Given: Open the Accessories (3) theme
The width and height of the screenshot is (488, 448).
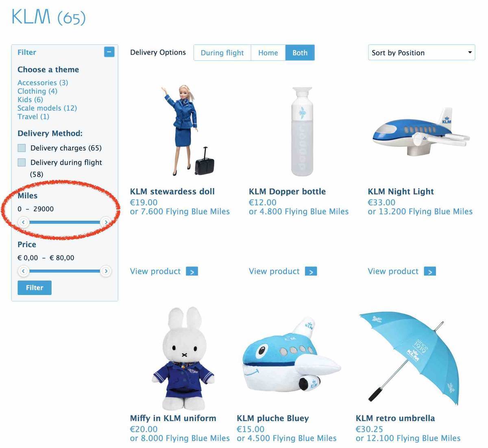Looking at the screenshot, I should coord(43,83).
